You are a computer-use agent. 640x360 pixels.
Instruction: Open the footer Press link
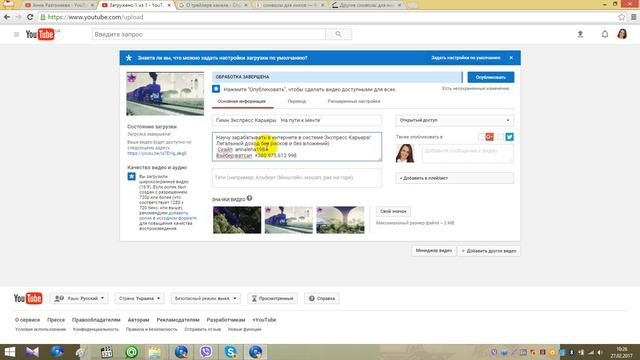pos(56,320)
